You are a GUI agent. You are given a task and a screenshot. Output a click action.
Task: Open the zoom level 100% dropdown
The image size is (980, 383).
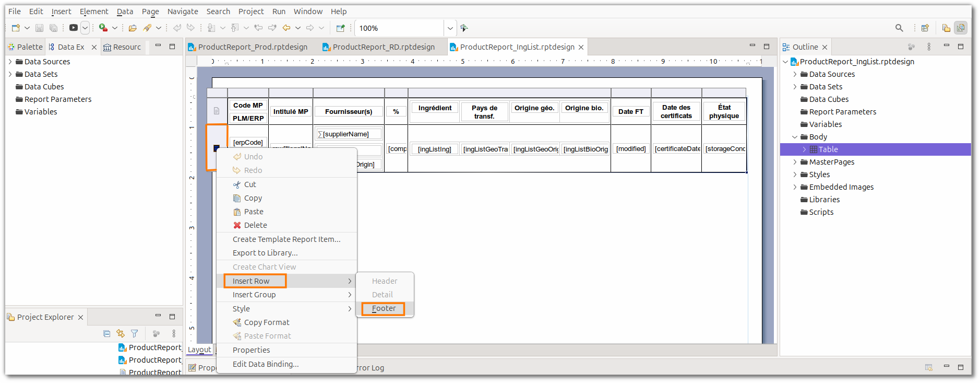click(x=450, y=28)
